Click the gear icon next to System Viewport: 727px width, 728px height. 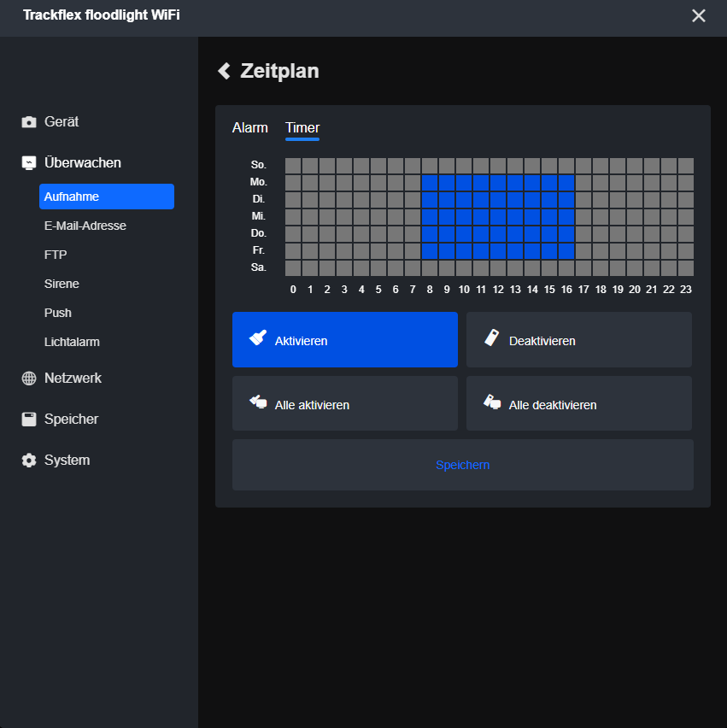click(29, 460)
